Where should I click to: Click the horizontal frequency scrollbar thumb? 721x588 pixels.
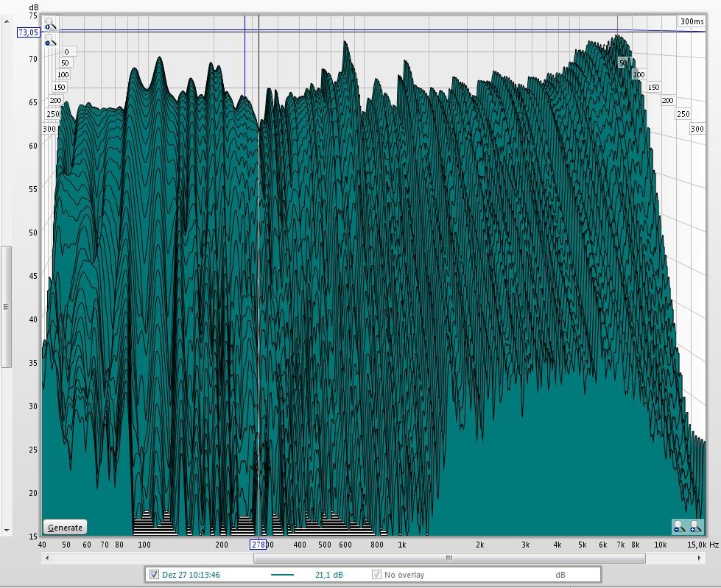[449, 559]
